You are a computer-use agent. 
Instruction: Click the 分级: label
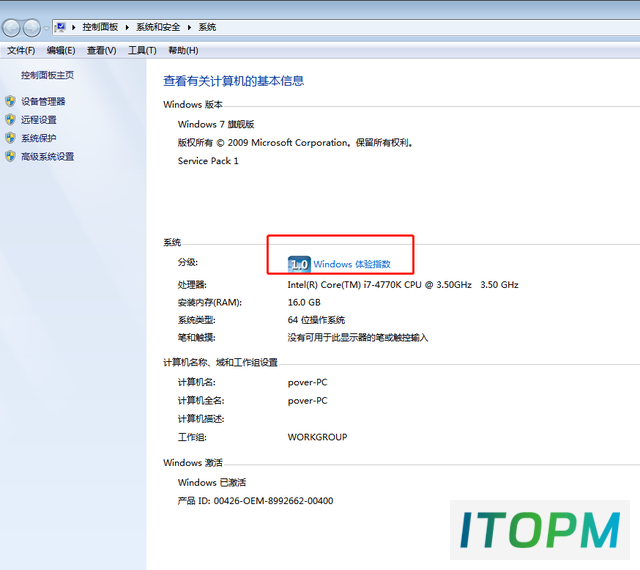coord(187,262)
